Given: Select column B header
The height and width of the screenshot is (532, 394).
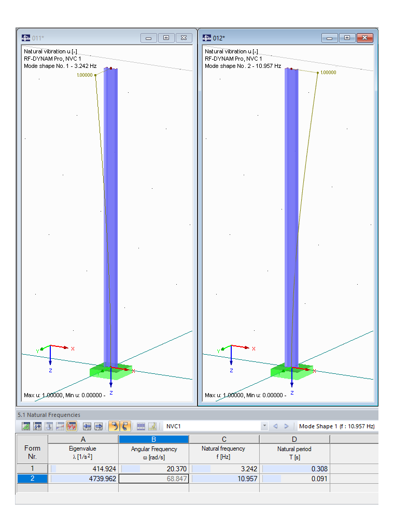Looking at the screenshot, I should click(x=153, y=439).
